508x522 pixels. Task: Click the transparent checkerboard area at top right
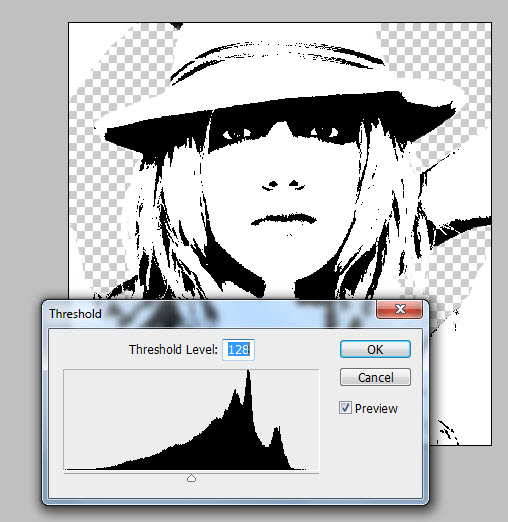coord(433,50)
